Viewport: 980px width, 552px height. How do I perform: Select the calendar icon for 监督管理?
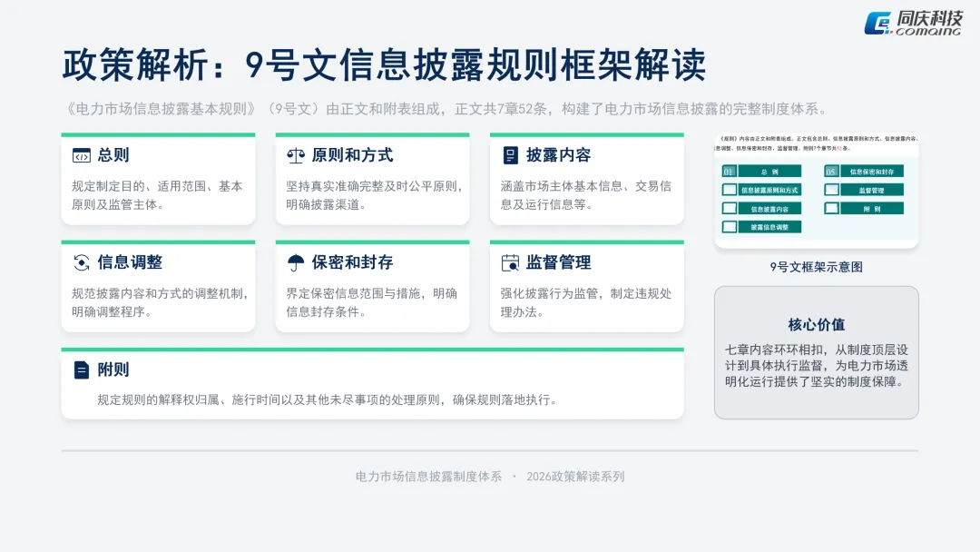(x=509, y=262)
